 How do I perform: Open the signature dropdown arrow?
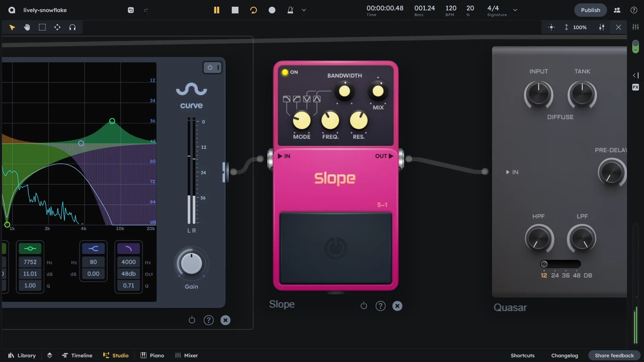click(515, 10)
